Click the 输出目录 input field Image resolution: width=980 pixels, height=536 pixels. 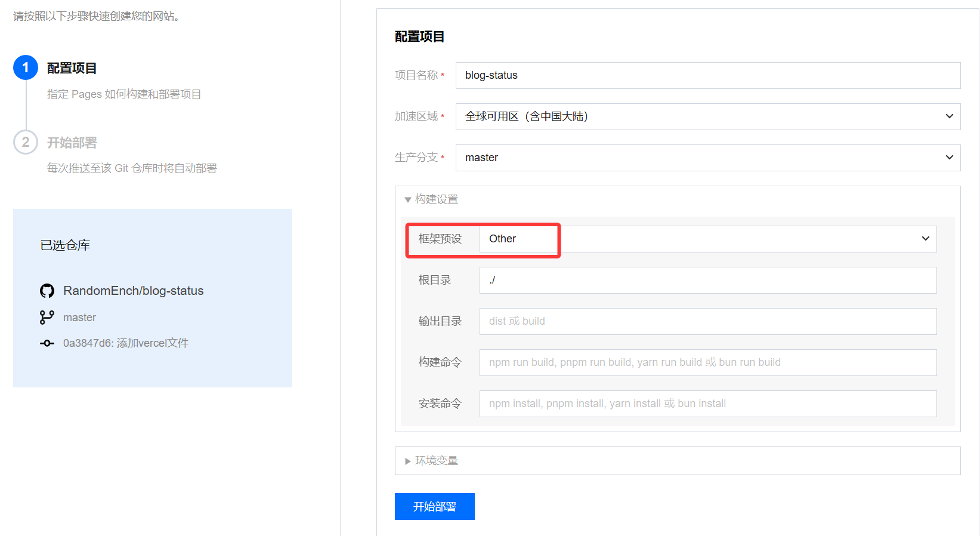coord(707,321)
